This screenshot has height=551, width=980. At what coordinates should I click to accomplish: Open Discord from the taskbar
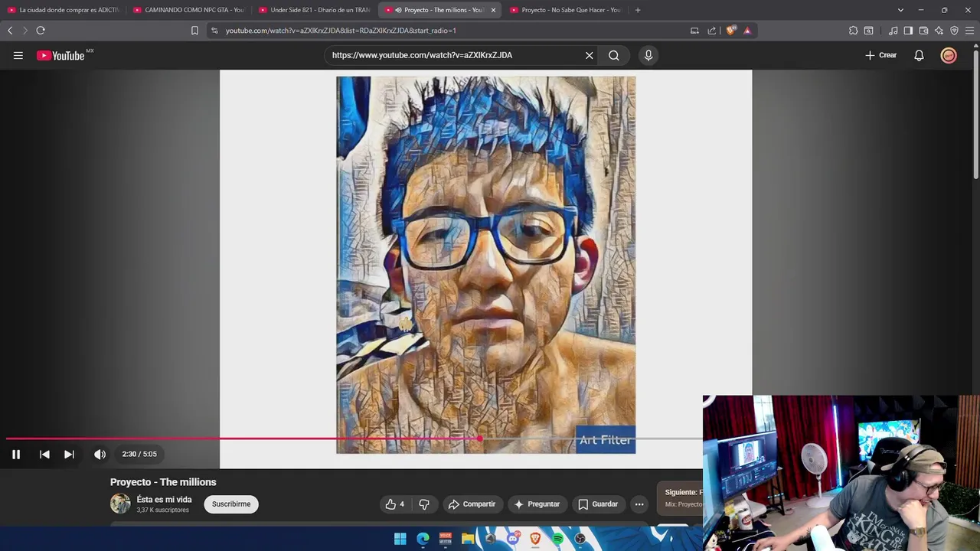coord(513,539)
